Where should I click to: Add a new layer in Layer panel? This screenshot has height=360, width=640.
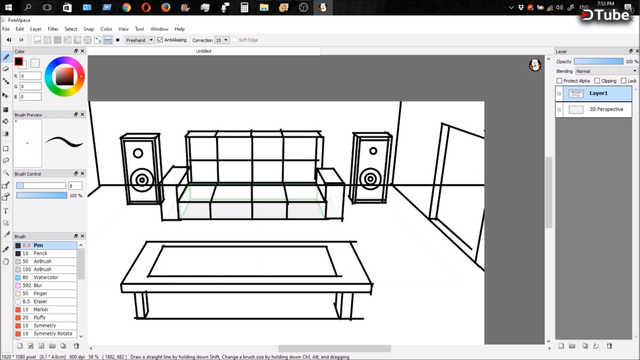pos(561,346)
